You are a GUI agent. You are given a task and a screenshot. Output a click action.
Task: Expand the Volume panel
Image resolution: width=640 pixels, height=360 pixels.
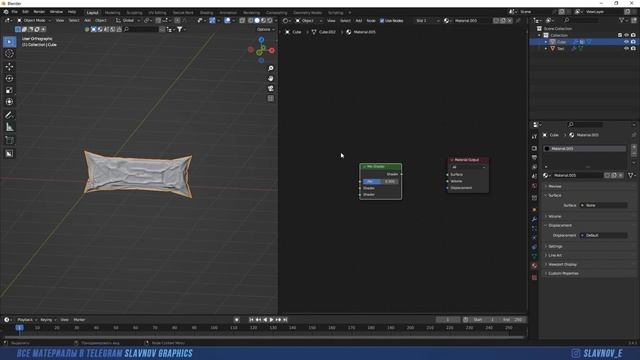555,216
